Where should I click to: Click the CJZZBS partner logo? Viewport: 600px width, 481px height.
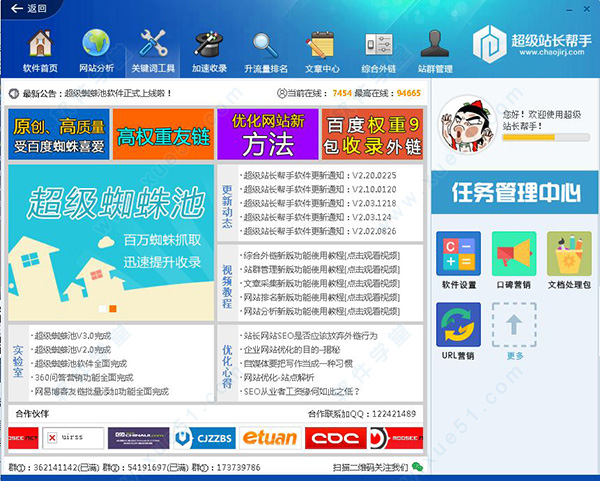pyautogui.click(x=204, y=438)
